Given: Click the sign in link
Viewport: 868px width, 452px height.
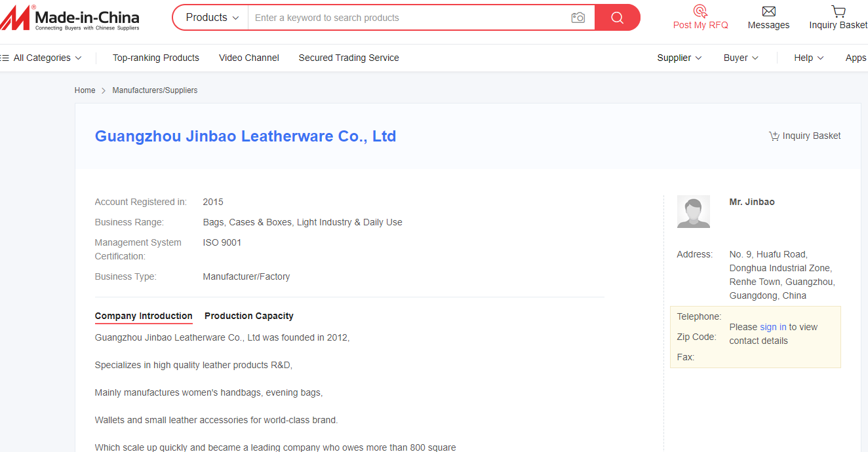Looking at the screenshot, I should click(773, 327).
